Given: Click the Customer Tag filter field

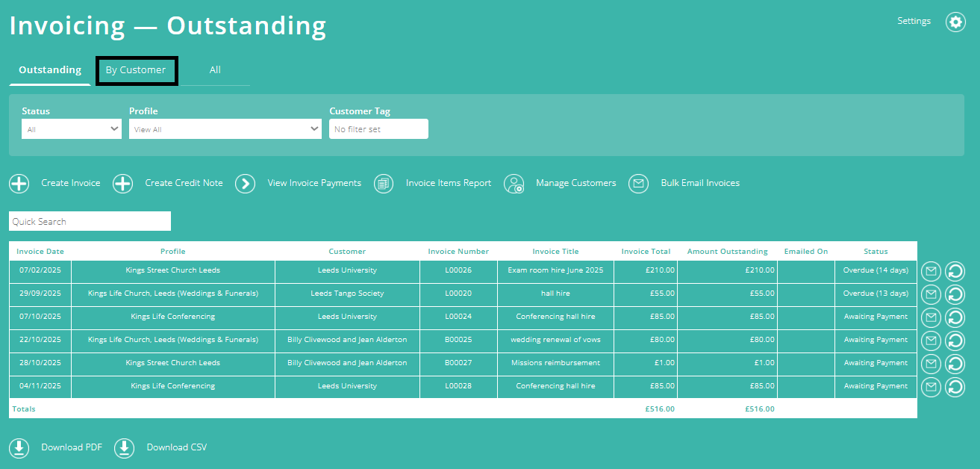Looking at the screenshot, I should click(x=378, y=128).
